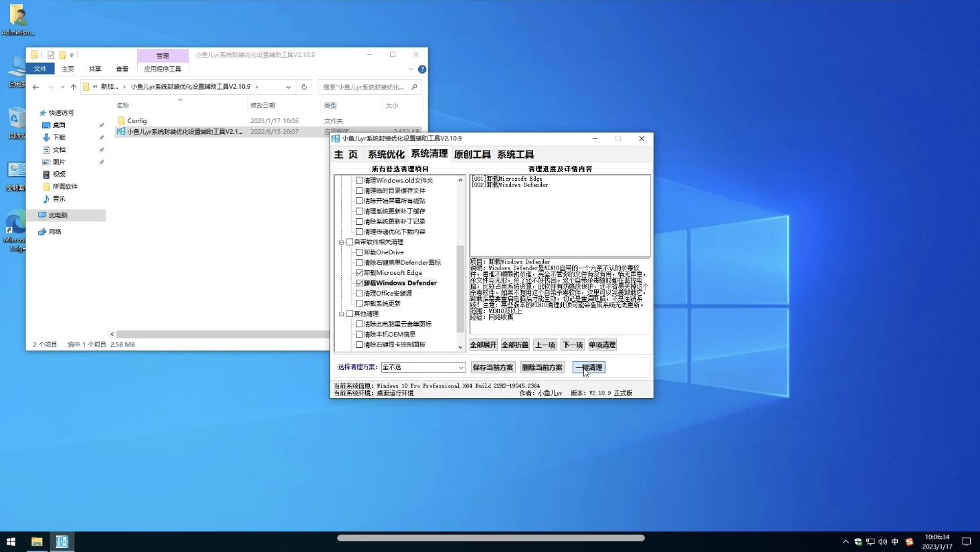
Task: Open the Windows Start menu
Action: [x=11, y=541]
